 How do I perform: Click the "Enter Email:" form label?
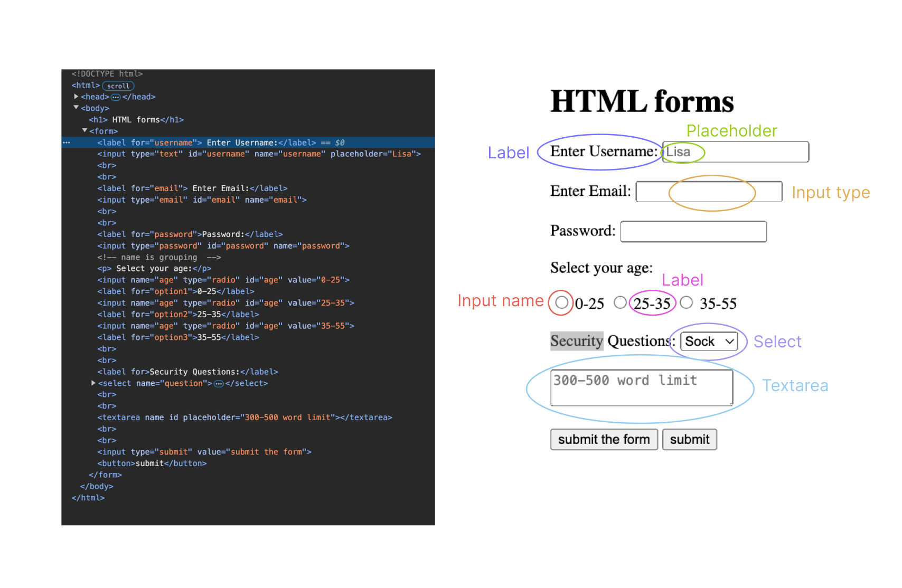click(x=590, y=191)
